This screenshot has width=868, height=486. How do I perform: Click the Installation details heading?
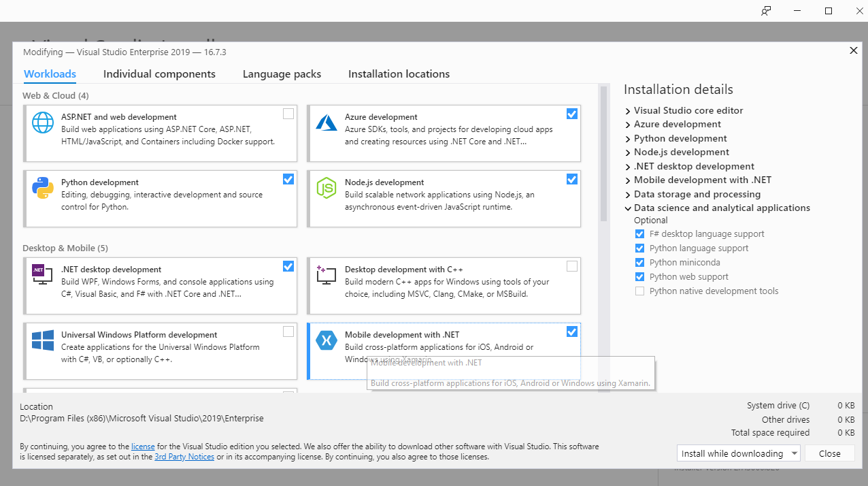678,90
